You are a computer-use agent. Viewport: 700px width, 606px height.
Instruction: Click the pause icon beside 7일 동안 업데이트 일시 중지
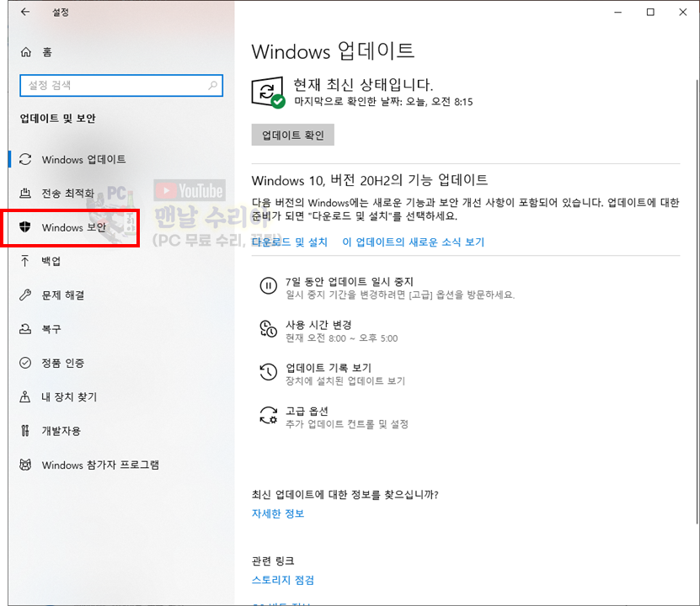(269, 285)
